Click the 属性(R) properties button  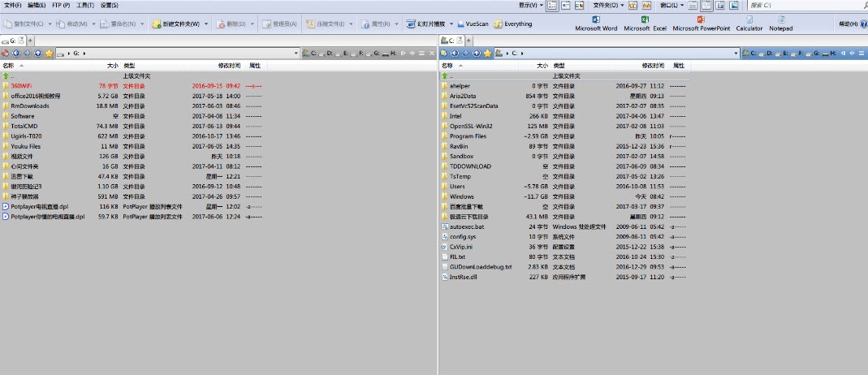pyautogui.click(x=376, y=24)
